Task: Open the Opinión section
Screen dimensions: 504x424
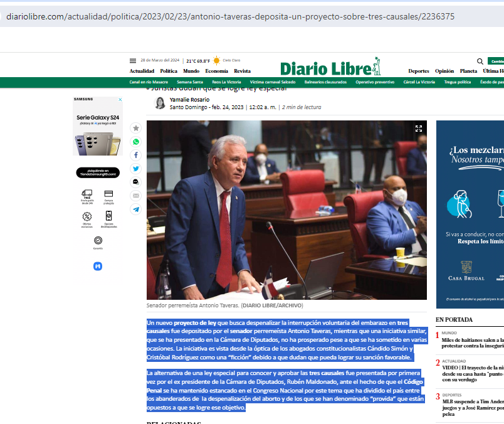Action: [444, 71]
